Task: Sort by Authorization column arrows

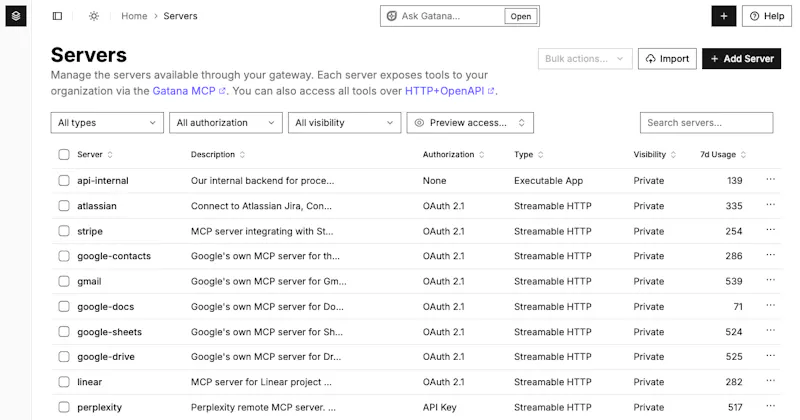Action: (x=482, y=155)
